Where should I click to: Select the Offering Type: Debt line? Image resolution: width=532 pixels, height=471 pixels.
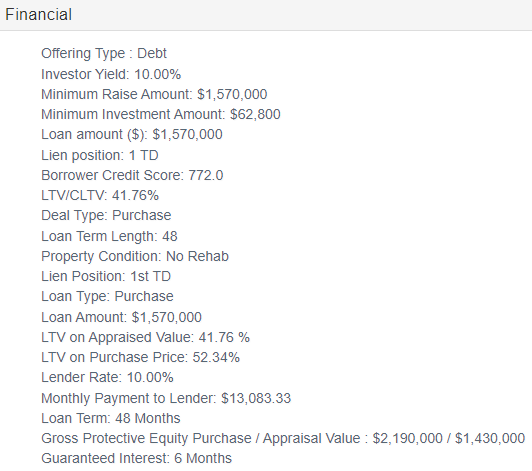(104, 54)
